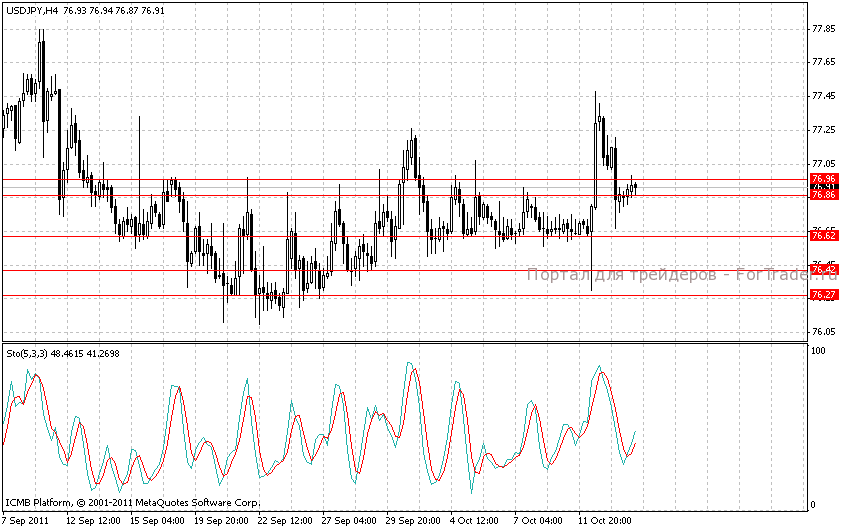Select the 8 Sep 2011 date label
This screenshot has width=845, height=528.
pos(26,521)
